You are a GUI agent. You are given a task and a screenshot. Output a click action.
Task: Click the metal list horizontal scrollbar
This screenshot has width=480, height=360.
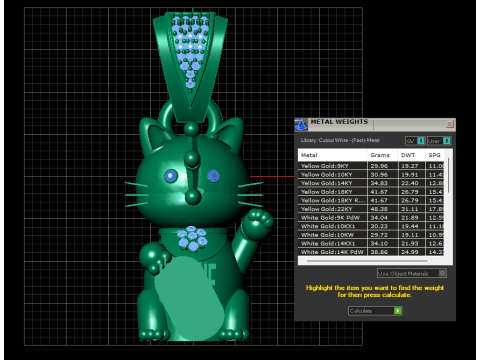pyautogui.click(x=367, y=261)
